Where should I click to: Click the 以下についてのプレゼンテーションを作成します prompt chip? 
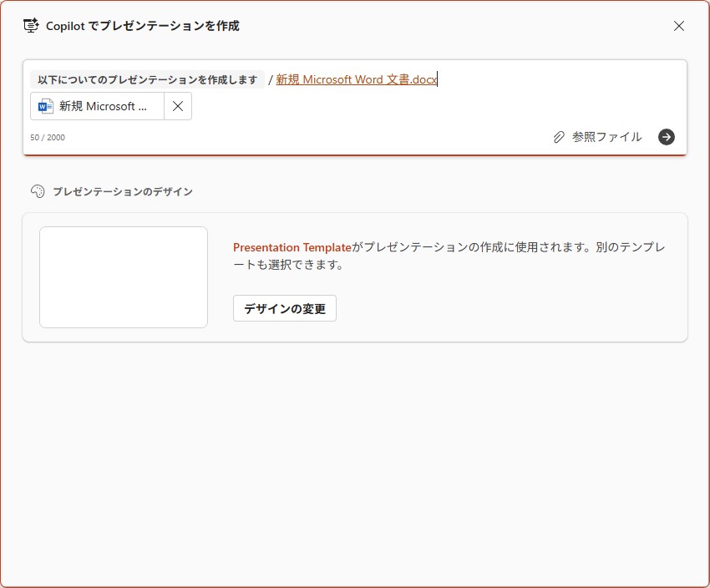[x=146, y=78]
